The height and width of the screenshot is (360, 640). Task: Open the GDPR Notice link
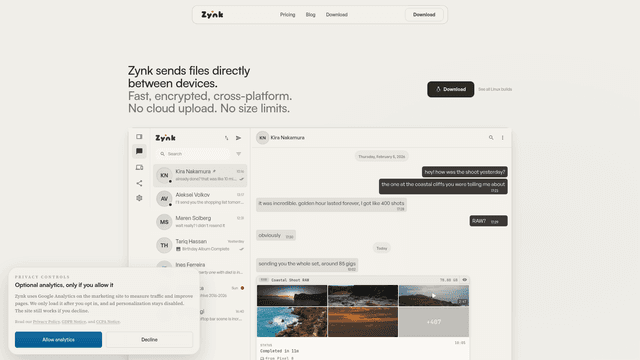tap(74, 322)
